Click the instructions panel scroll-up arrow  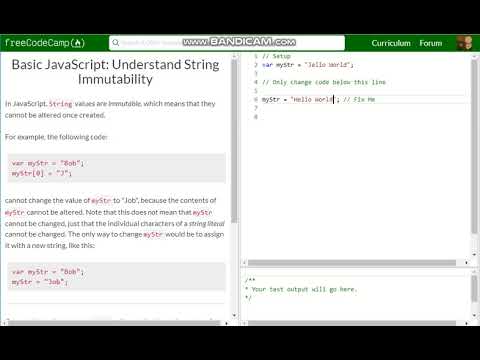tap(234, 57)
